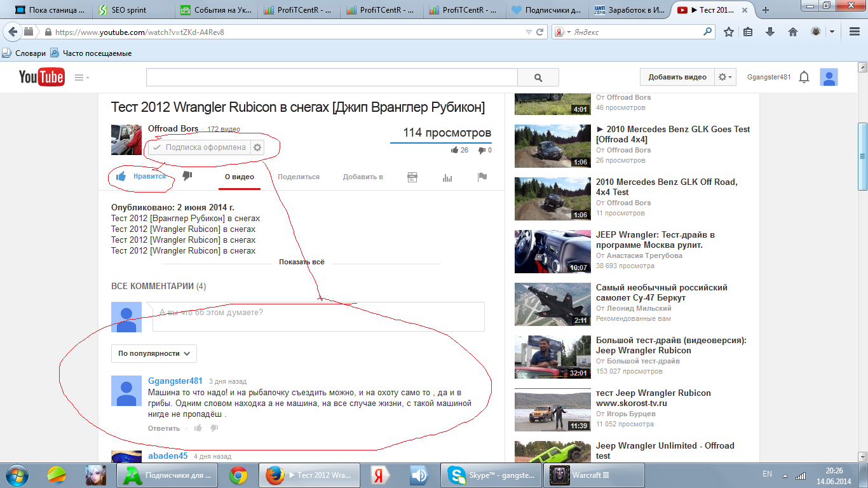Open the Су-47 Беркут video thumbnail
The height and width of the screenshot is (488, 868).
tap(552, 304)
